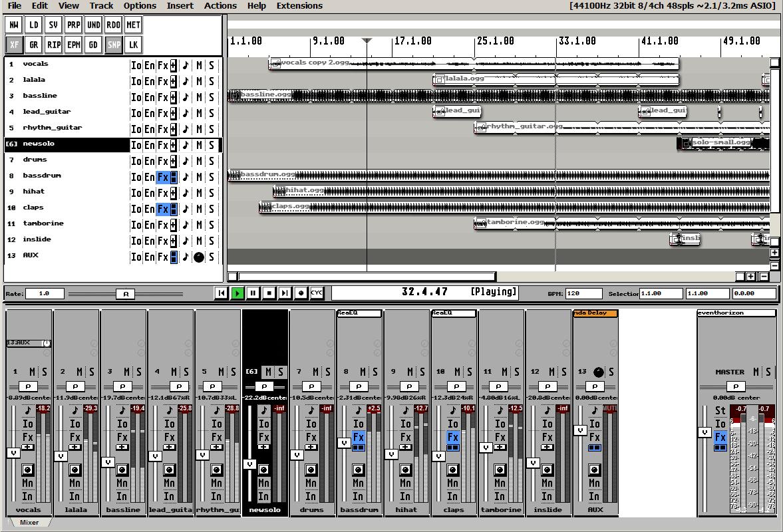
Task: Toggle the SNP snap button
Action: 113,45
